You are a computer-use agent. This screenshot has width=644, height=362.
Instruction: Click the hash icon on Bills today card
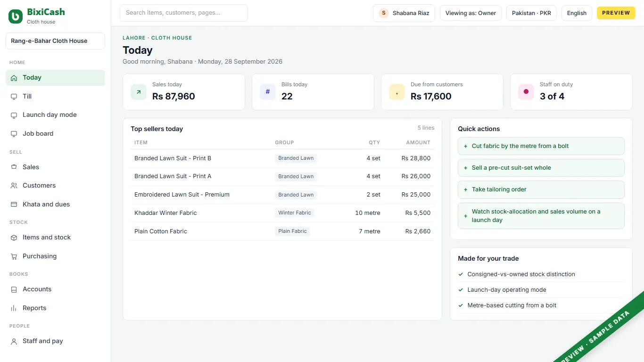pyautogui.click(x=268, y=92)
